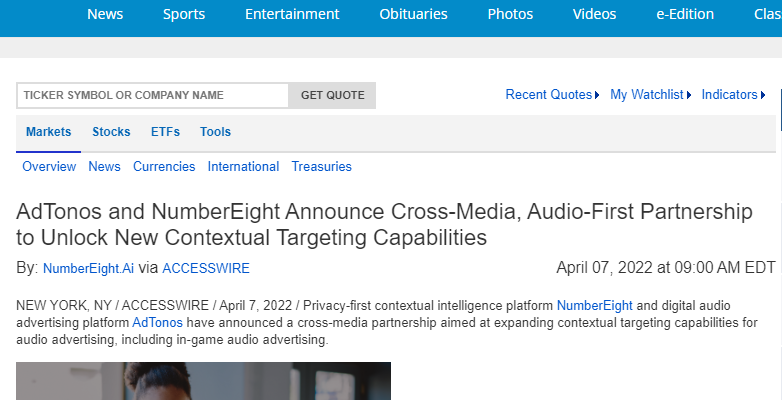
Task: Open the International sub-navigation link
Action: (x=243, y=167)
